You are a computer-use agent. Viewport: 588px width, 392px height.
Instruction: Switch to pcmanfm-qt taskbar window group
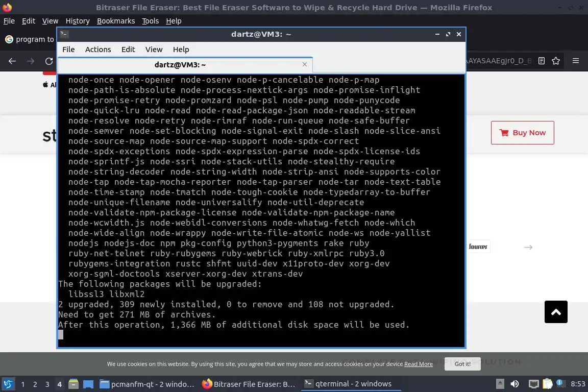click(147, 384)
